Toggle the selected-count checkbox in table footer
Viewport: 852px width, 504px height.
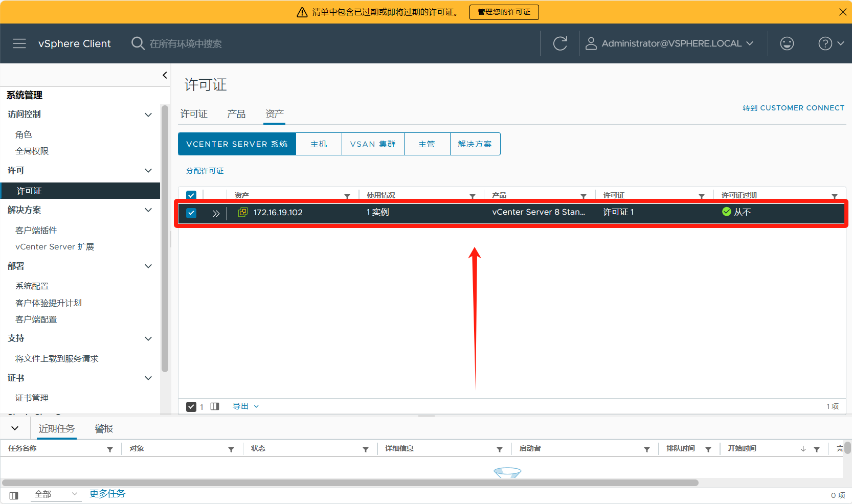tap(191, 406)
